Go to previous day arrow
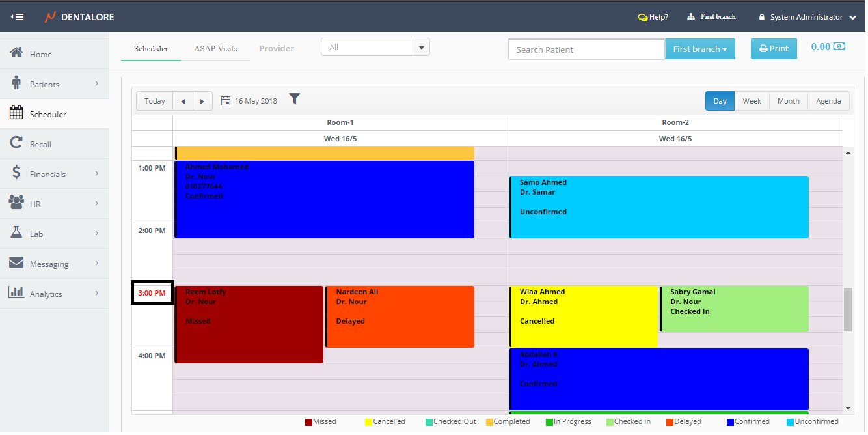Viewport: 868px width, 435px height. 183,101
